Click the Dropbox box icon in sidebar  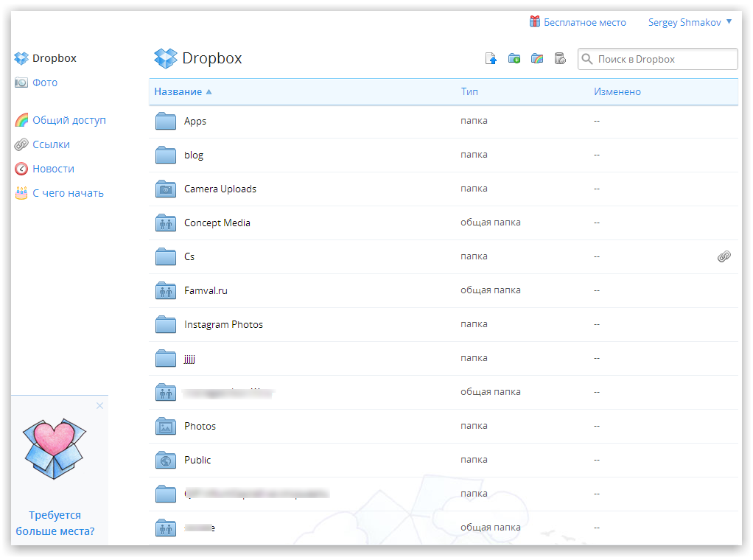point(21,58)
